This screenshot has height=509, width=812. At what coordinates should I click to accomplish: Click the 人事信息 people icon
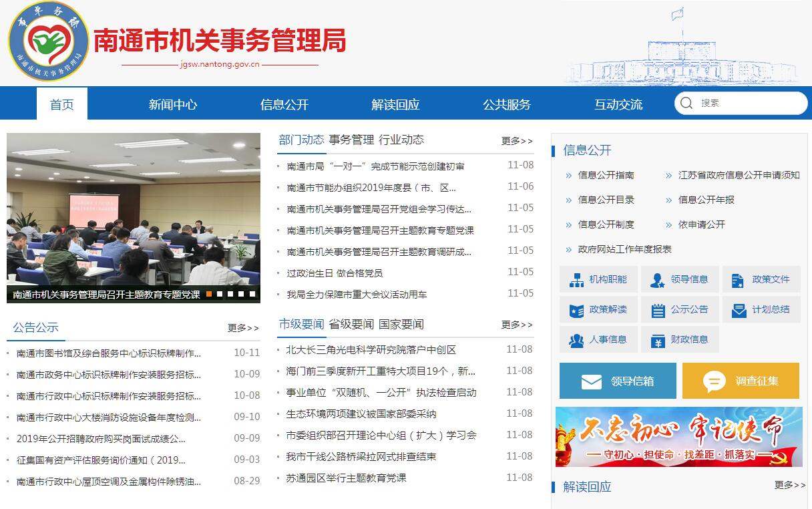point(576,340)
